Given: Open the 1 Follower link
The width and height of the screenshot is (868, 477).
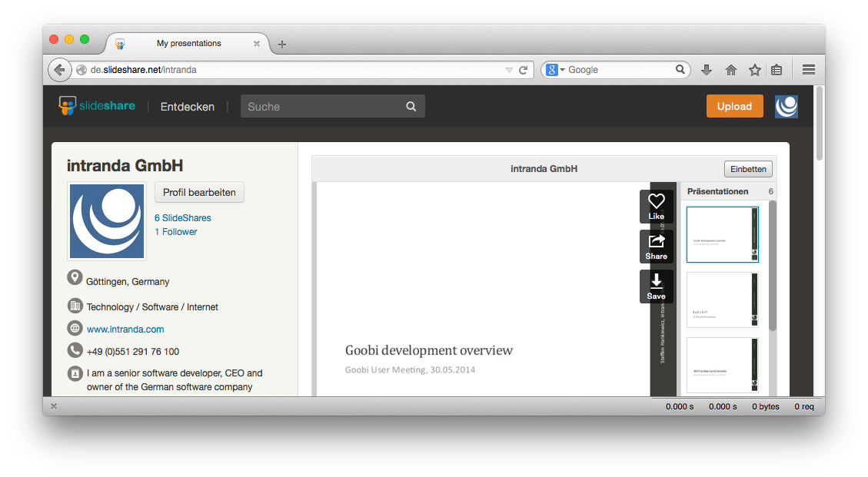Looking at the screenshot, I should pos(175,232).
